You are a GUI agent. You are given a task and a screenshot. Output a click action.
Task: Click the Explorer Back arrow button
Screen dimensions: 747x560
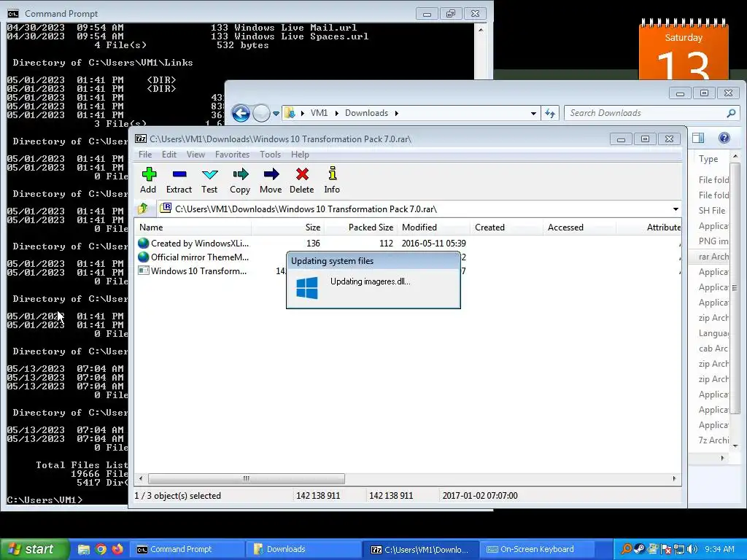click(241, 113)
